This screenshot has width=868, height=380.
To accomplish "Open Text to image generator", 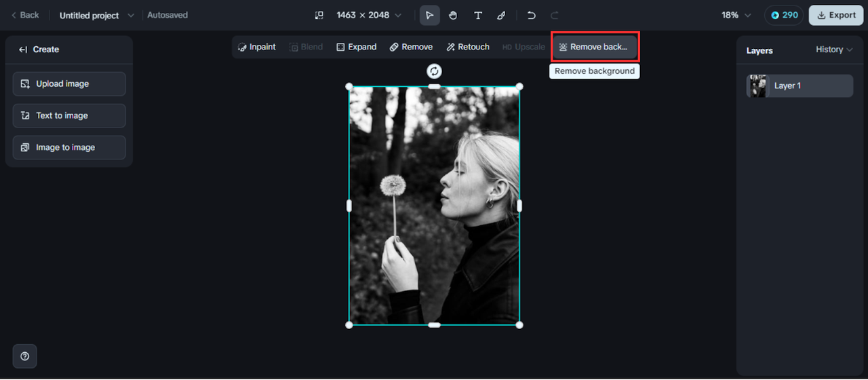I will coord(69,115).
